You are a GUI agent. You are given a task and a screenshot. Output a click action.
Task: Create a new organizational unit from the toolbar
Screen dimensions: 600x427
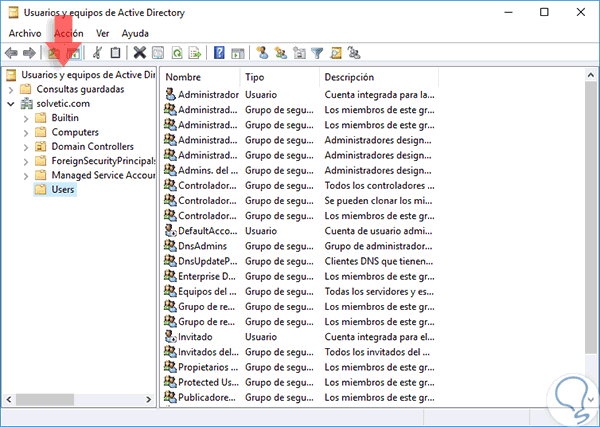pos(299,53)
